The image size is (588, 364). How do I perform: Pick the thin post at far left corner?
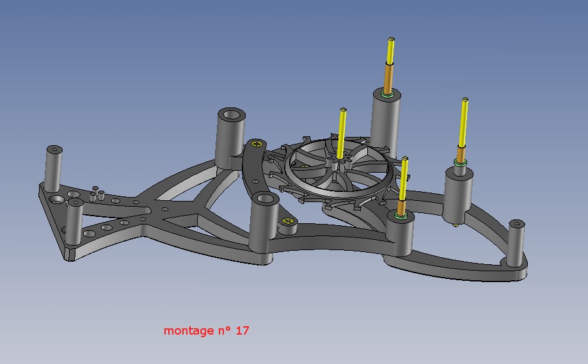click(x=53, y=168)
